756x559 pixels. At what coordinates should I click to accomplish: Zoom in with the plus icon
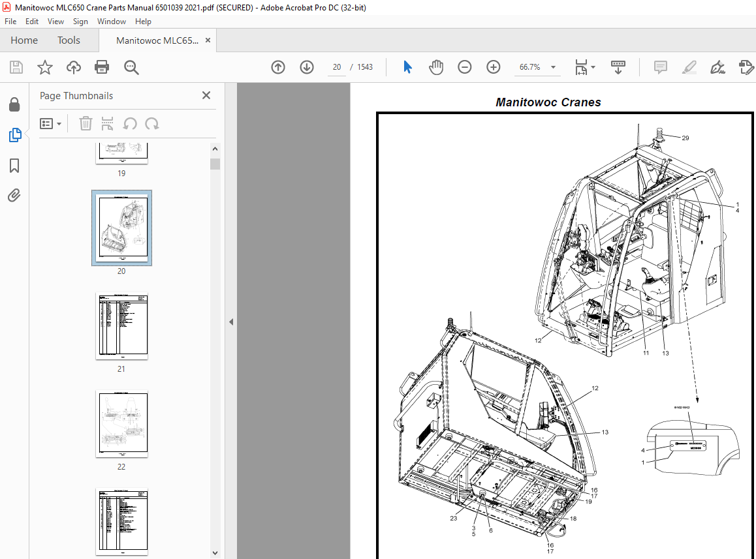tap(494, 67)
